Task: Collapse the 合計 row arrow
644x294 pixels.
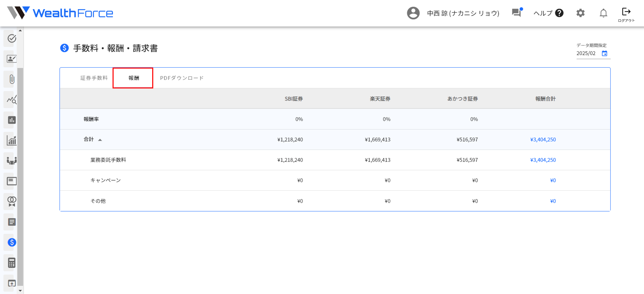Action: pos(100,140)
